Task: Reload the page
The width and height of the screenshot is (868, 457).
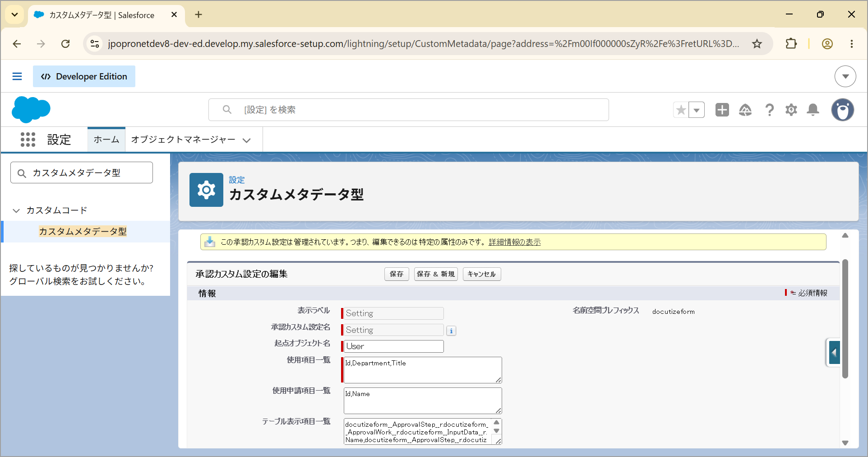Action: coord(65,44)
